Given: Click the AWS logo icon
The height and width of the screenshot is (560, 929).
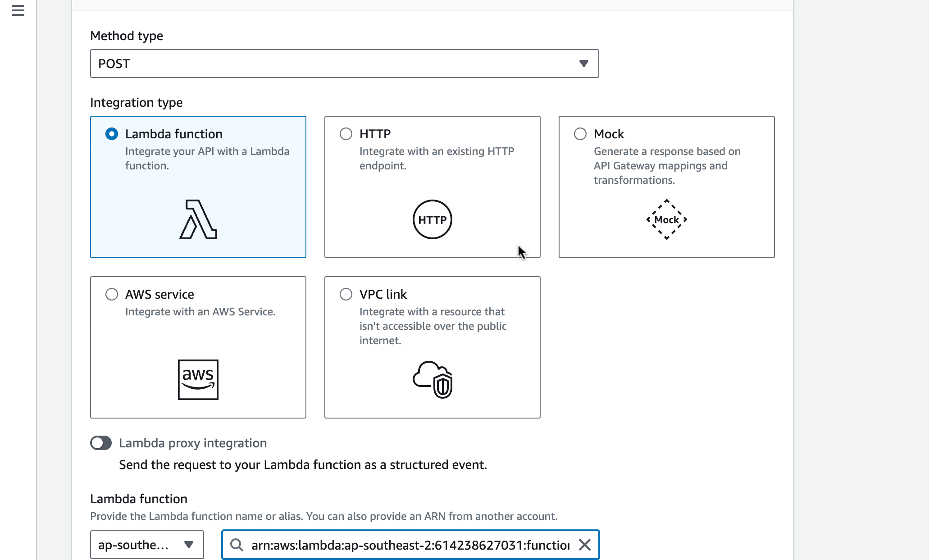Looking at the screenshot, I should click(x=198, y=379).
